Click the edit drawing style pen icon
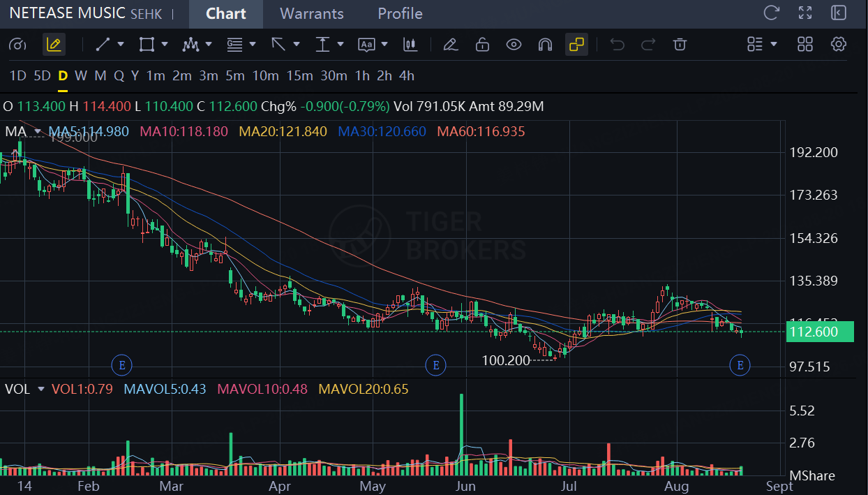The image size is (868, 495). 450,45
